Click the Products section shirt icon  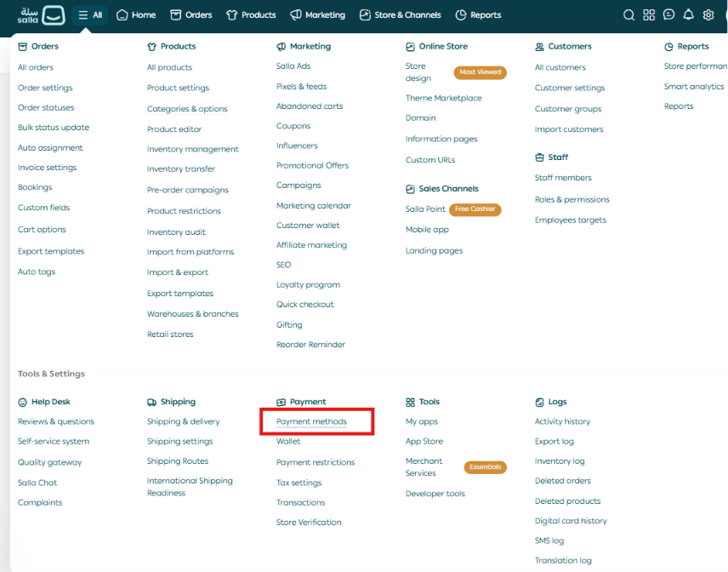coord(152,47)
